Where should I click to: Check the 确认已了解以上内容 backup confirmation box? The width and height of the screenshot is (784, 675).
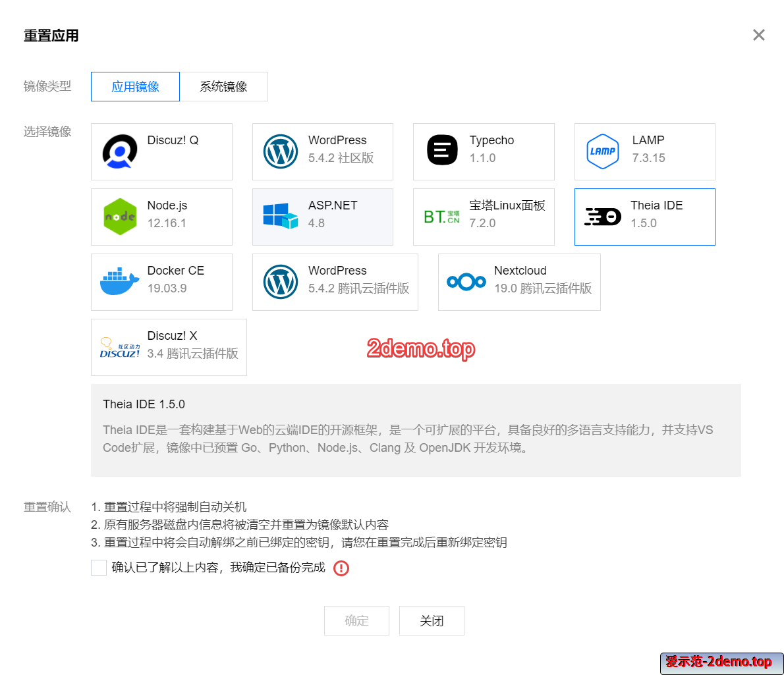(x=99, y=568)
